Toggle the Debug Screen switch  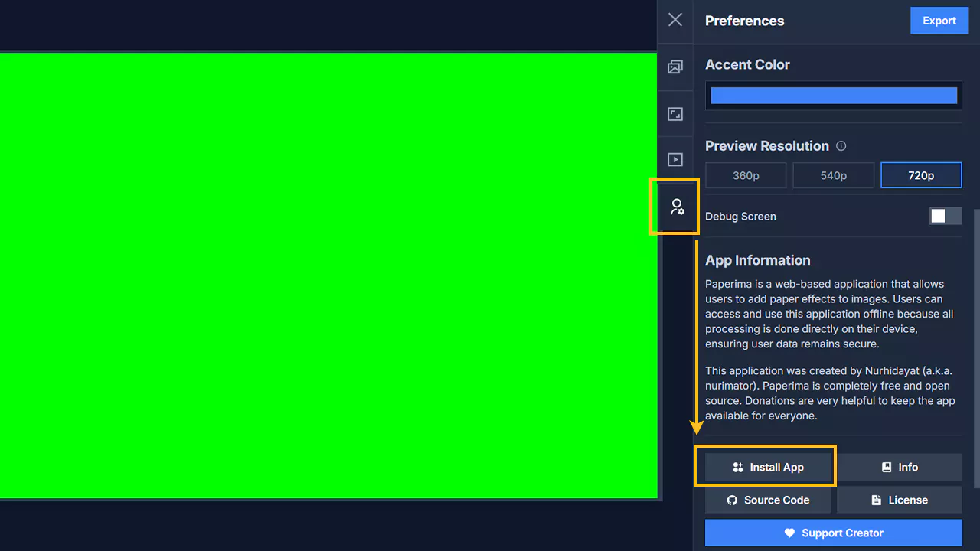(x=946, y=217)
